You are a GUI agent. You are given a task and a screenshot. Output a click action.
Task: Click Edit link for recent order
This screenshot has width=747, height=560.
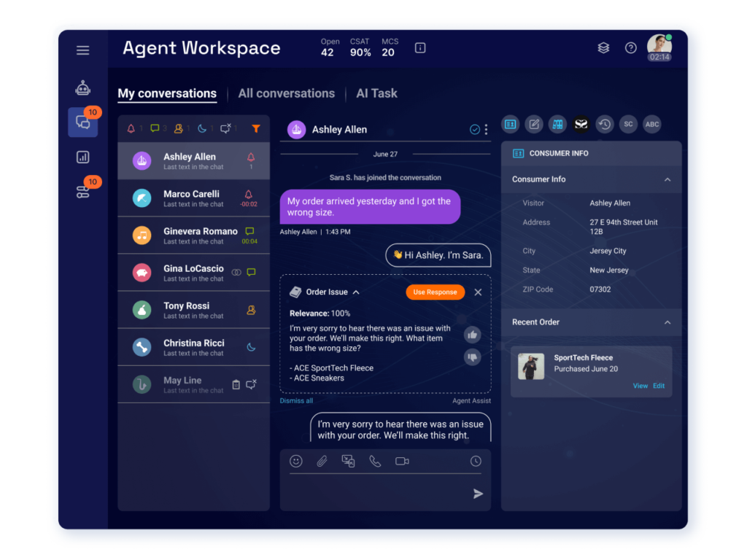point(659,386)
